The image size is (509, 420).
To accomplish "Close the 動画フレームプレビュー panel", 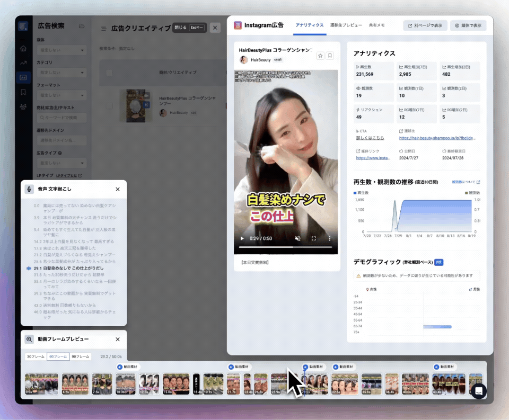I will click(x=118, y=339).
